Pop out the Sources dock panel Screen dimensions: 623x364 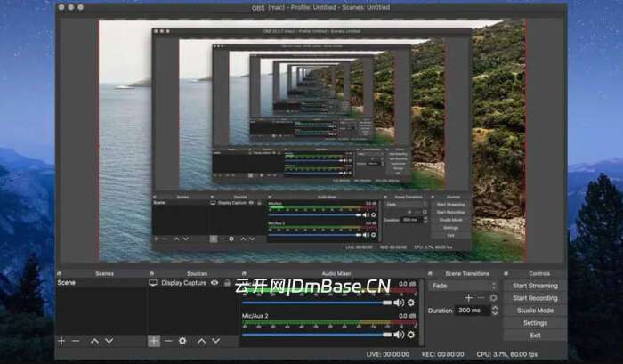click(151, 274)
